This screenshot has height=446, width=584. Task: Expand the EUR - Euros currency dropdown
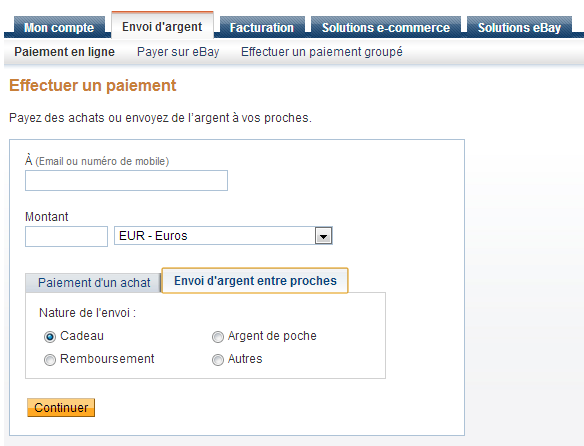(223, 236)
